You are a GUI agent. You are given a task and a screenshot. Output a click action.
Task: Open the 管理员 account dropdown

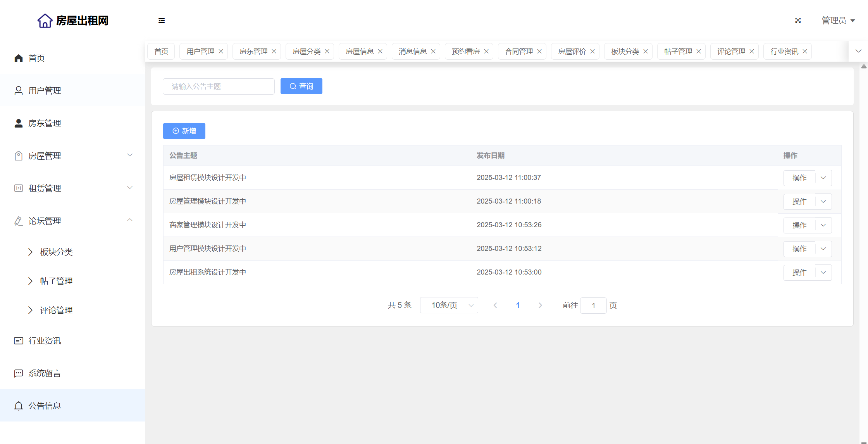pos(838,21)
